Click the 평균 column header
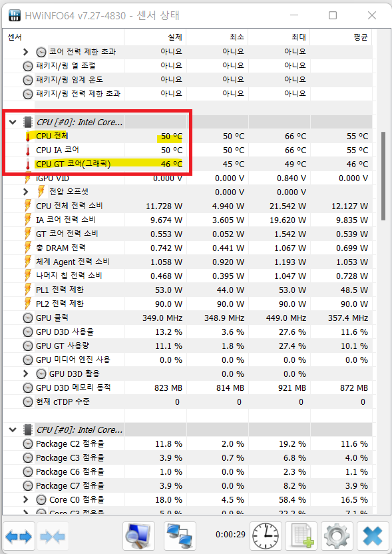The width and height of the screenshot is (392, 554). (341, 37)
